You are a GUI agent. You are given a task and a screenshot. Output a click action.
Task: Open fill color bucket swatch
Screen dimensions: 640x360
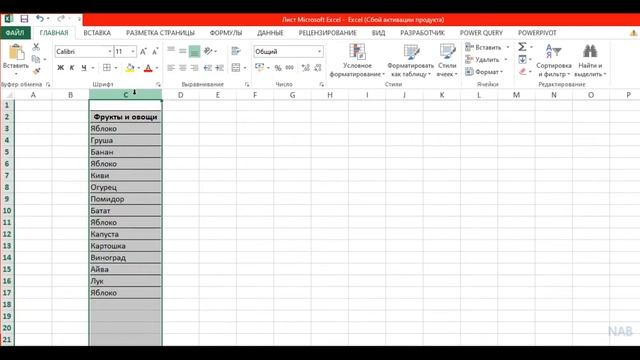130,68
